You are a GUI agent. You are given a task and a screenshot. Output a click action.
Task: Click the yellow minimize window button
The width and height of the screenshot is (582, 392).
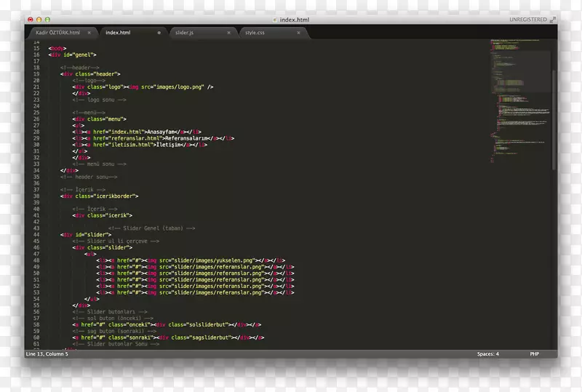[39, 19]
